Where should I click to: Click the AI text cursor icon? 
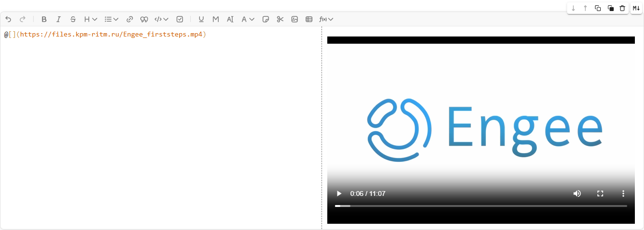(x=230, y=19)
